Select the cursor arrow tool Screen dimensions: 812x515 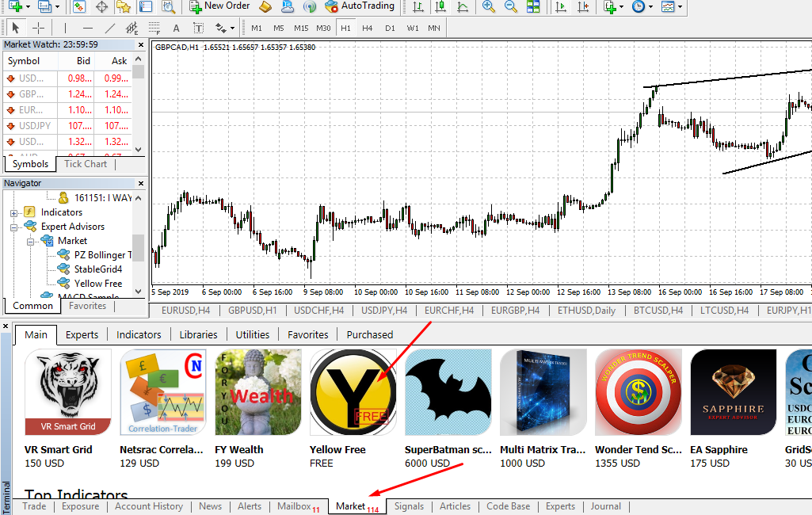coord(16,28)
